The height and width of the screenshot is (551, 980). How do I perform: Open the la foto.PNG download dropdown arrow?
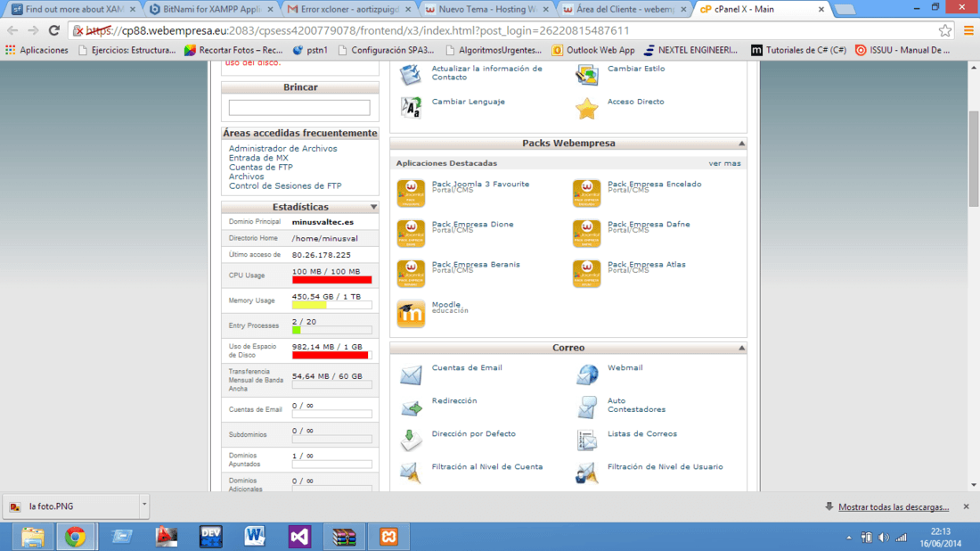[x=143, y=504]
